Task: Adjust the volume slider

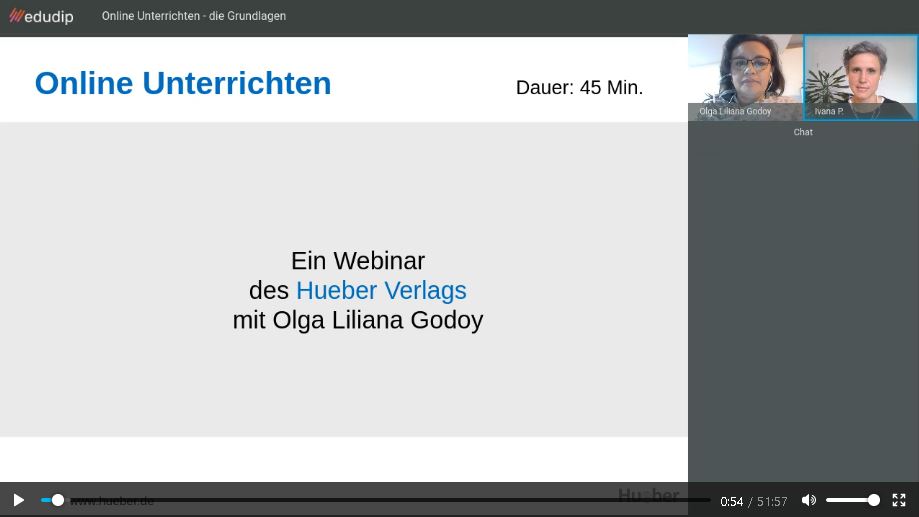Action: pos(853,500)
